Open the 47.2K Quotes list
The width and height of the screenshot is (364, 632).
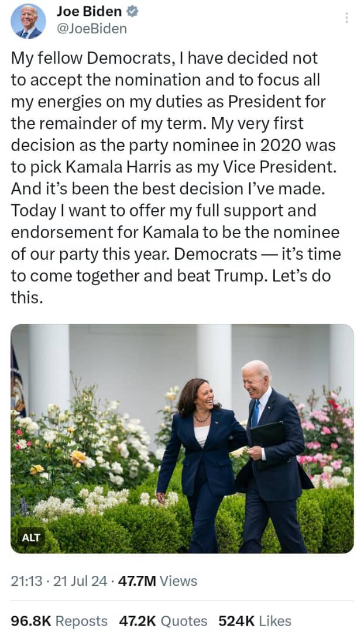pyautogui.click(x=163, y=621)
